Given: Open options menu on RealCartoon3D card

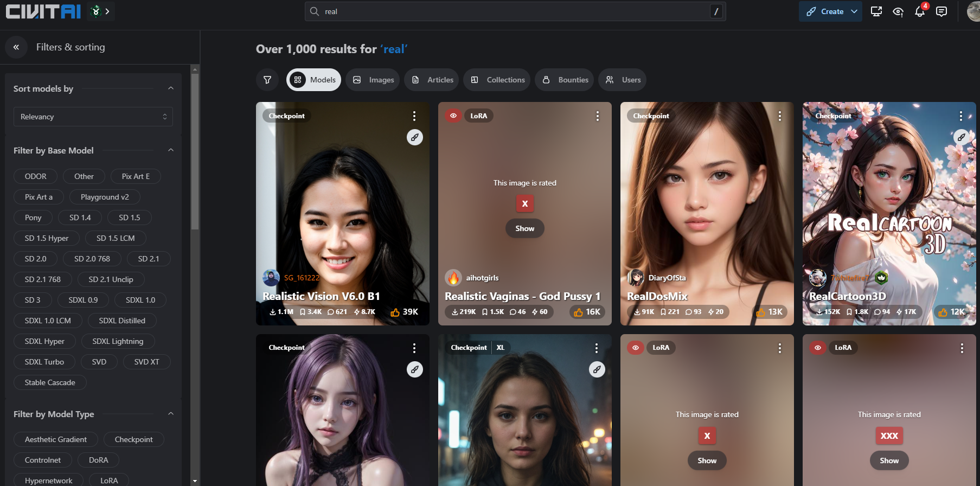Looking at the screenshot, I should coord(961,116).
